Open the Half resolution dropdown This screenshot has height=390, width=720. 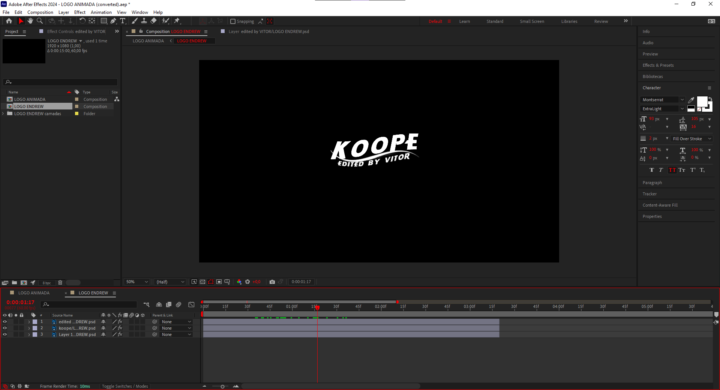[x=170, y=282]
